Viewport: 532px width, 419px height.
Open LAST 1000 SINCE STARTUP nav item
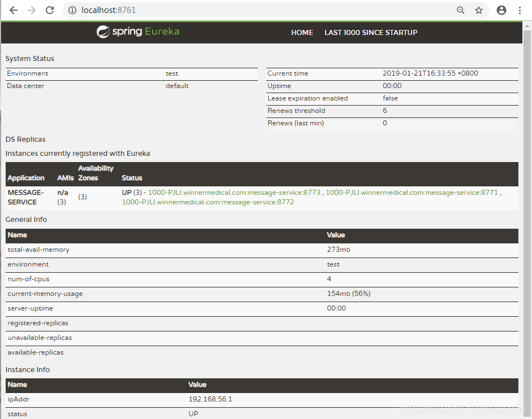point(371,33)
